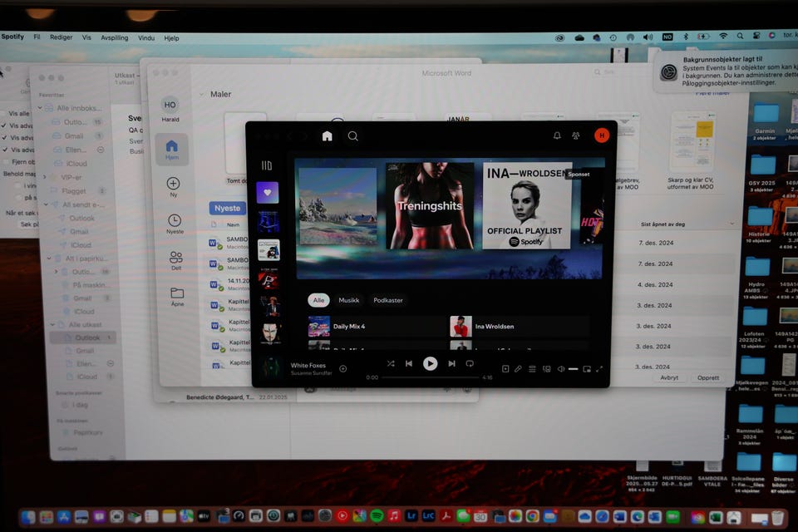The width and height of the screenshot is (798, 532).
Task: Open Spotify notifications bell
Action: (x=557, y=135)
